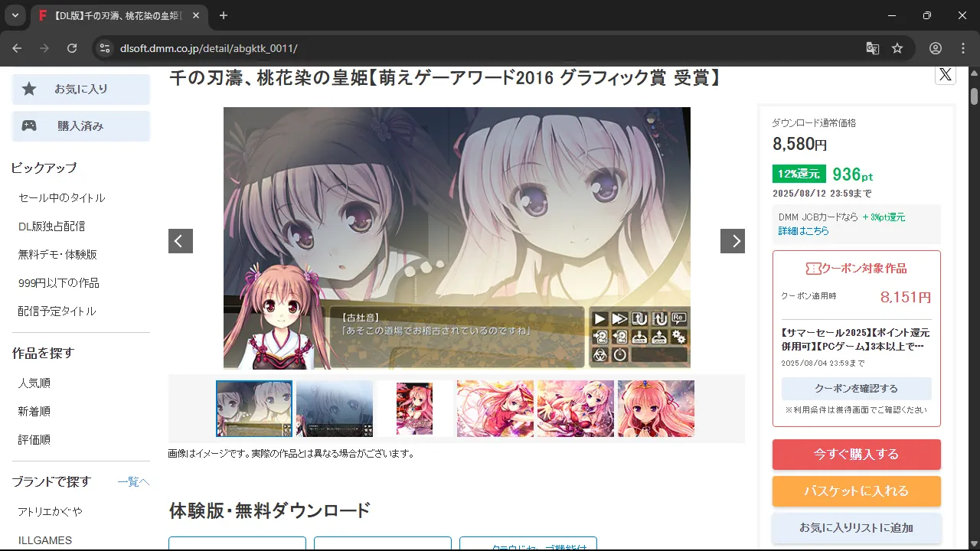980x551 pixels.
Task: Open site information icon in address bar
Action: tap(105, 48)
